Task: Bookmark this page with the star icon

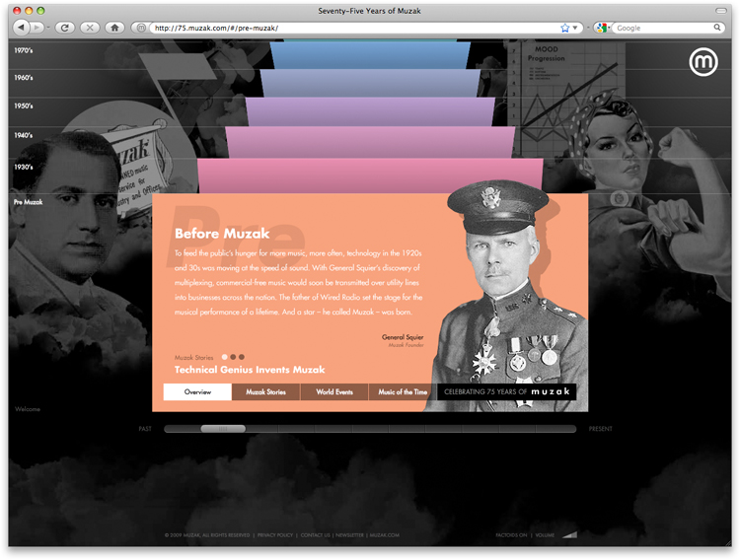Action: click(x=564, y=28)
